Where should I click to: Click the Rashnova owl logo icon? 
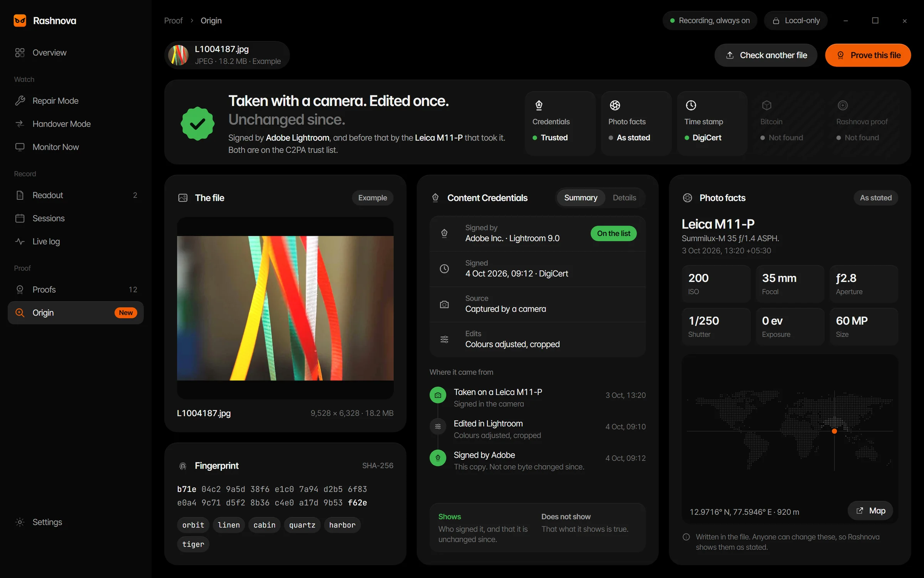click(20, 20)
